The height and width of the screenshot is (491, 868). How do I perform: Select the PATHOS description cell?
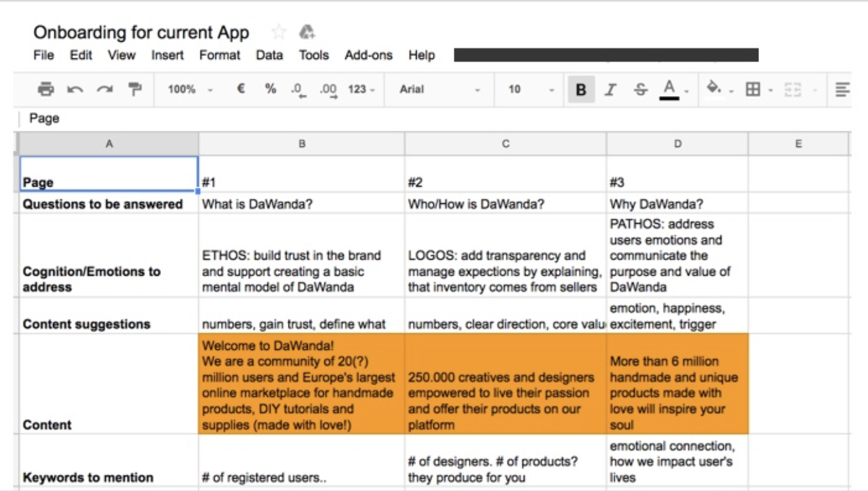pos(677,255)
